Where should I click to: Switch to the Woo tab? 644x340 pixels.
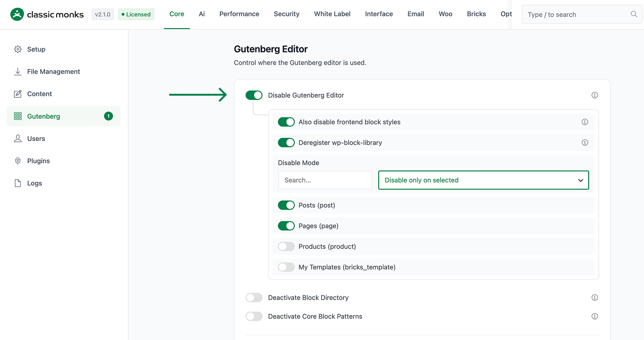(445, 14)
